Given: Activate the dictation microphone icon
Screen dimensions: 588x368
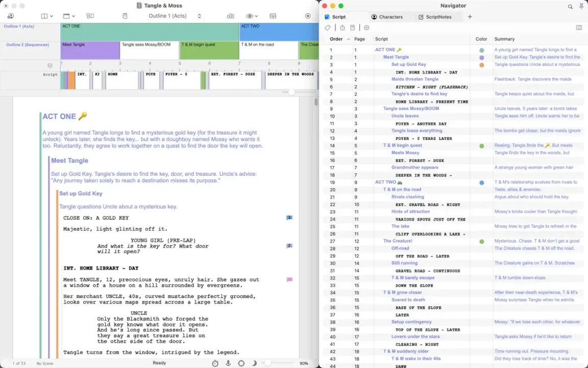Looking at the screenshot, I should tap(228, 363).
